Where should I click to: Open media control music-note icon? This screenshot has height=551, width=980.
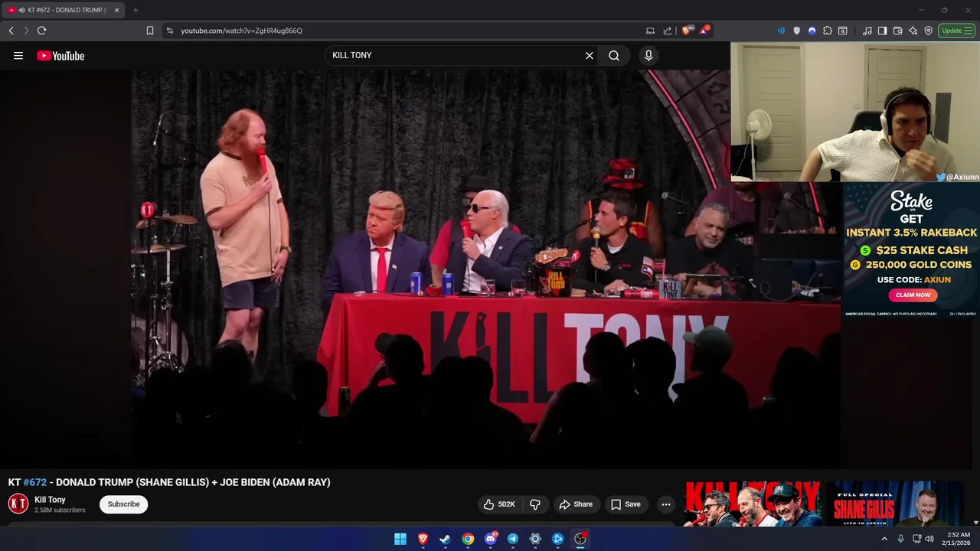coord(867,31)
